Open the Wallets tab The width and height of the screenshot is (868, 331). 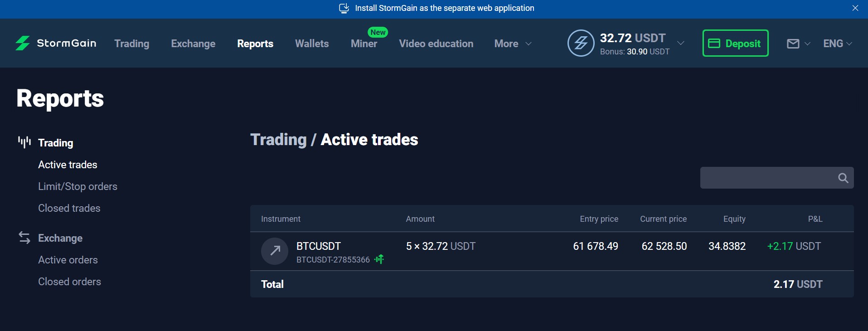coord(312,44)
